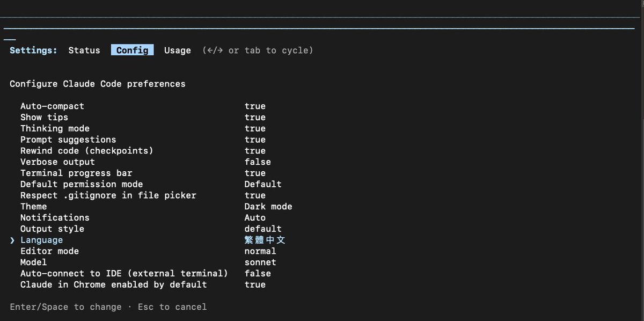
Task: Select Respect .gitignore in file picker label
Action: 108,195
